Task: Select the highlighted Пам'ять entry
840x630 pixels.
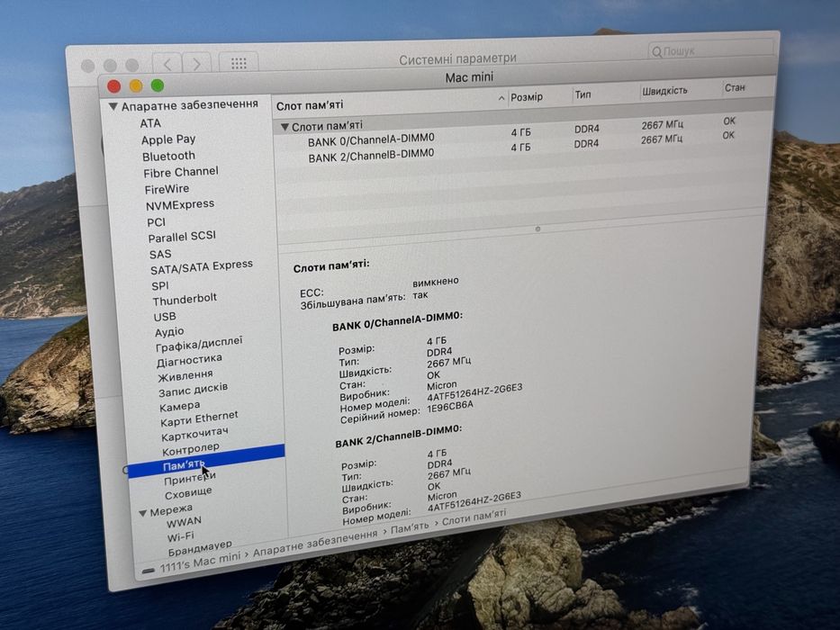Action: click(206, 461)
